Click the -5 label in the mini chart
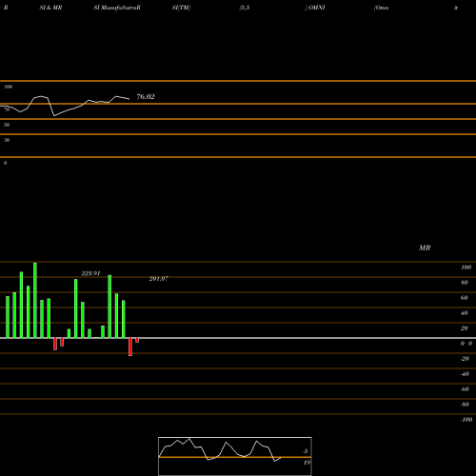 coord(306,451)
